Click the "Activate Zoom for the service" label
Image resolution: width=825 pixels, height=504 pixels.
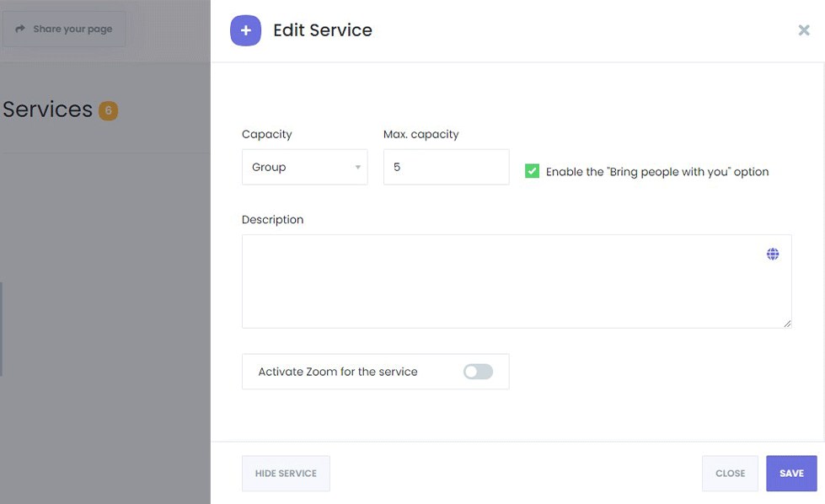[338, 372]
